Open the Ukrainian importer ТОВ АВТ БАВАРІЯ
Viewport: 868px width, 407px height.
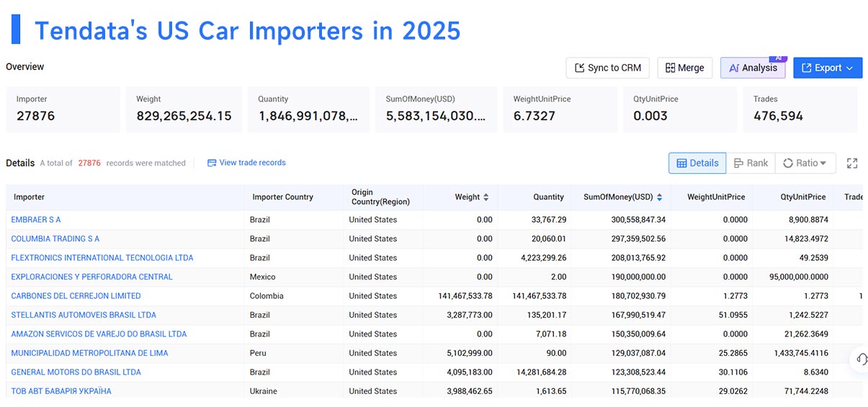click(61, 391)
